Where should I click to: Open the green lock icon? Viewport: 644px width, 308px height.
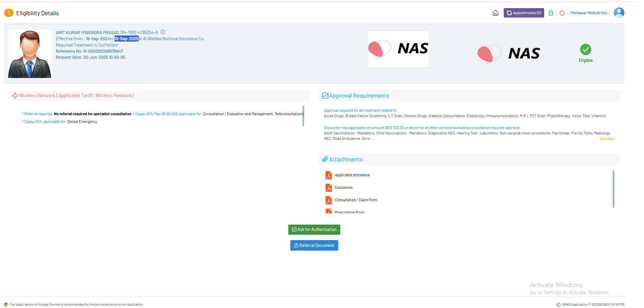551,13
